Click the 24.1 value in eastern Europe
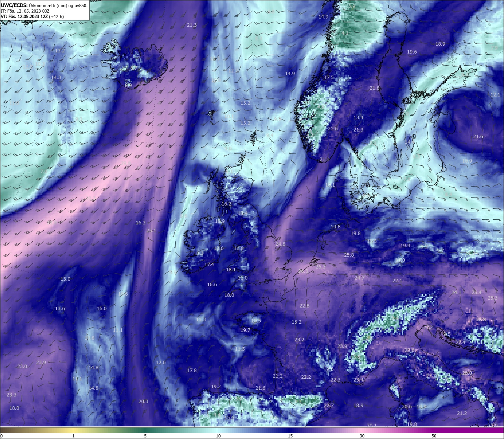504x439 pixels. [x=456, y=293]
